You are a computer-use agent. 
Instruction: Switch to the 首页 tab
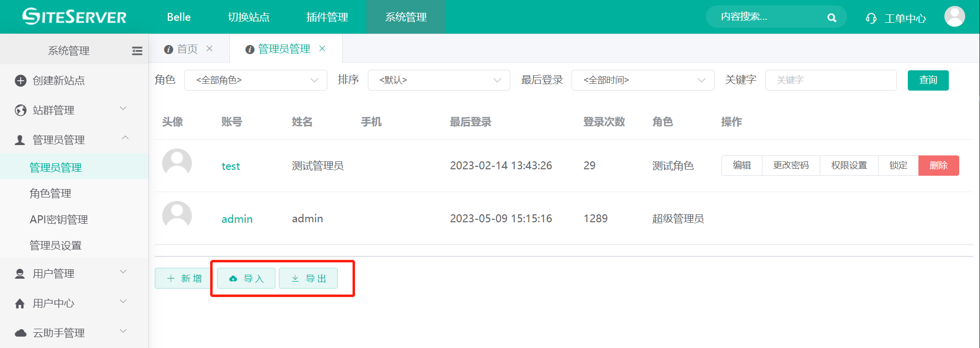[x=187, y=49]
